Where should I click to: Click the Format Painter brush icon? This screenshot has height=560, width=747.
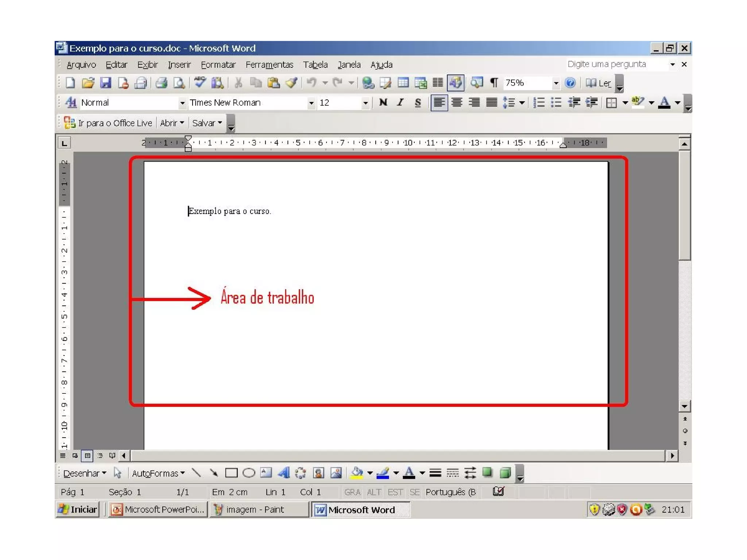click(291, 83)
